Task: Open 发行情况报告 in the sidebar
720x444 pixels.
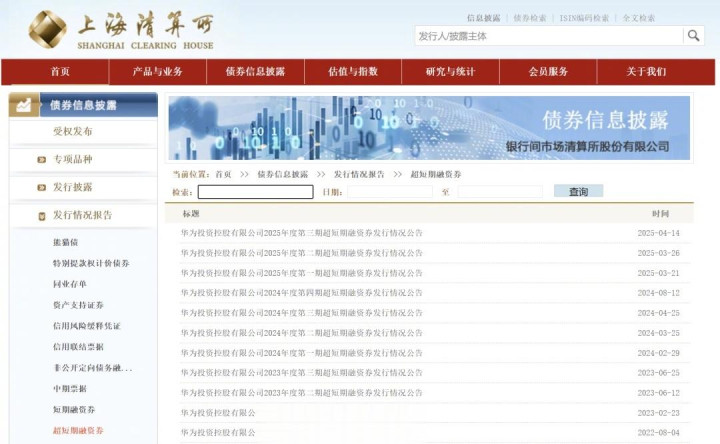Action: click(x=82, y=215)
